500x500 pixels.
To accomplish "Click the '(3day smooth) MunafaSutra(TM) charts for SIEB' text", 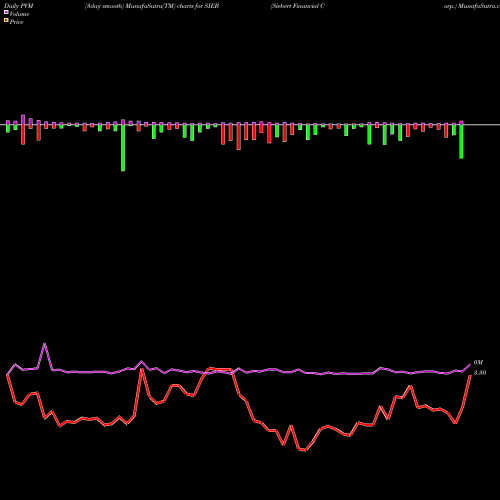I will point(152,6).
